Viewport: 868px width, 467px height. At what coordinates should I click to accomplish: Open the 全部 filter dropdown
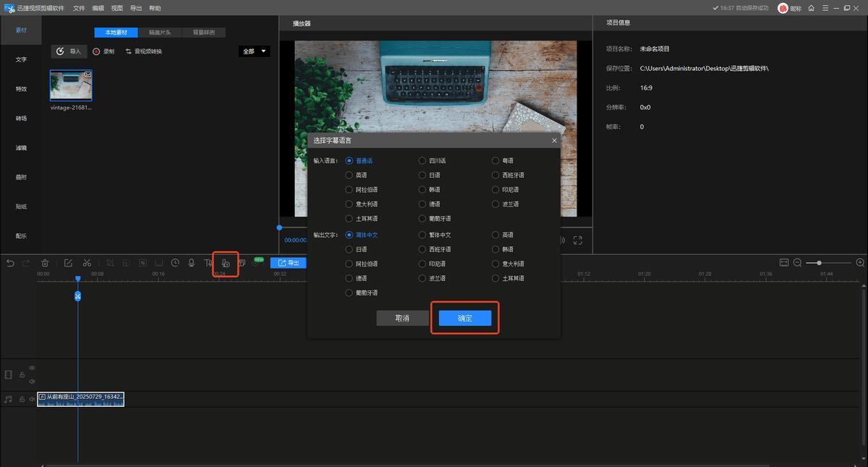pyautogui.click(x=254, y=51)
